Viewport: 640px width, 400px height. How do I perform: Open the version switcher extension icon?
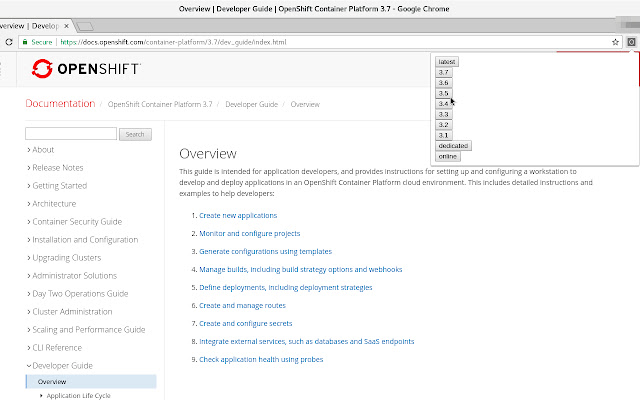[x=631, y=42]
